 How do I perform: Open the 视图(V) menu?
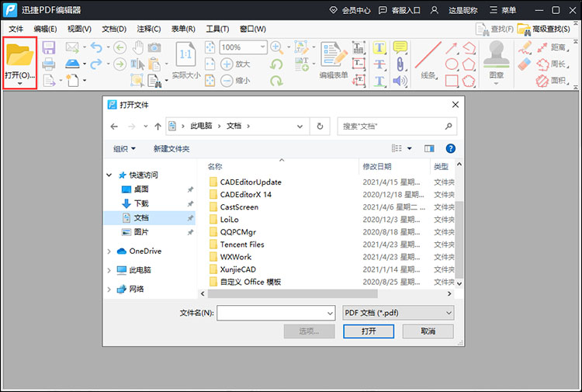click(x=79, y=29)
